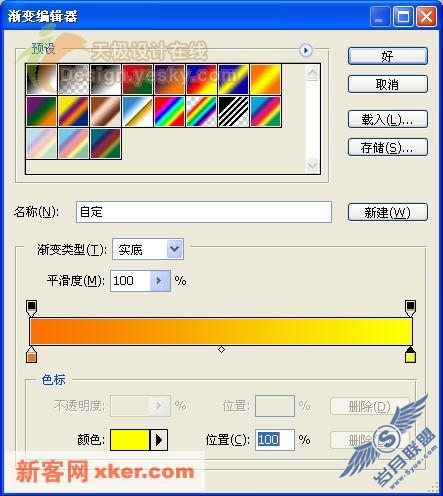Image resolution: width=443 pixels, height=496 pixels.
Task: Open the presets flyout menu arrow
Action: [x=305, y=51]
